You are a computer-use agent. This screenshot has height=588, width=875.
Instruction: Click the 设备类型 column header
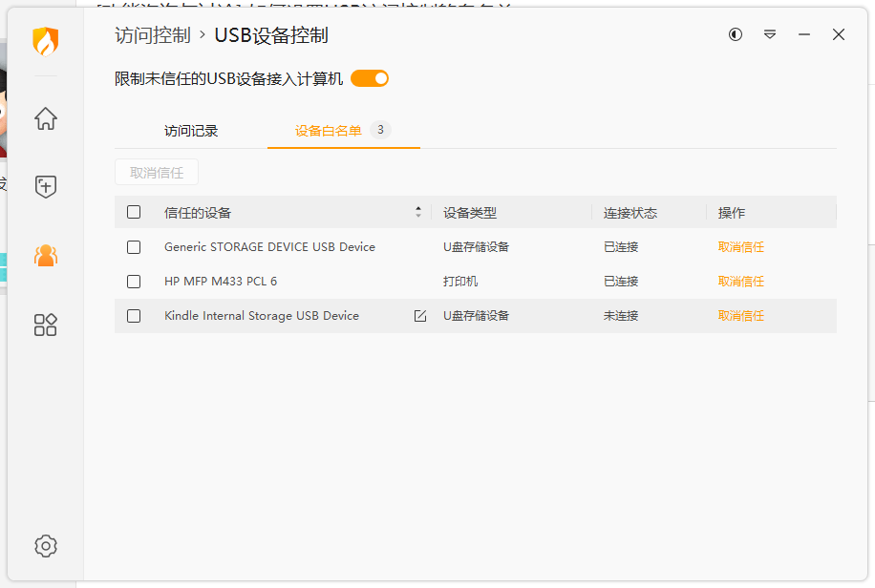pyautogui.click(x=470, y=213)
